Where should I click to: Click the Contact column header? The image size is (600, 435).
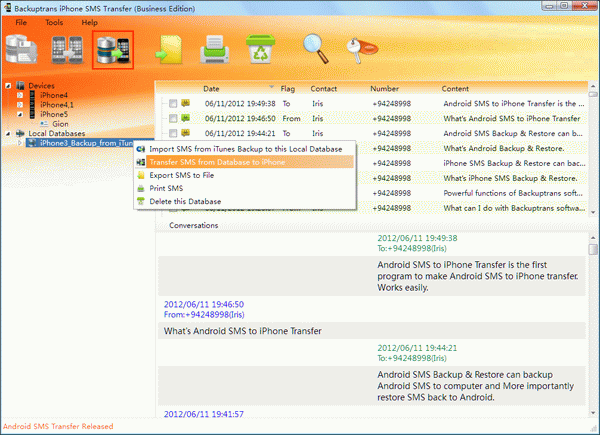click(324, 89)
